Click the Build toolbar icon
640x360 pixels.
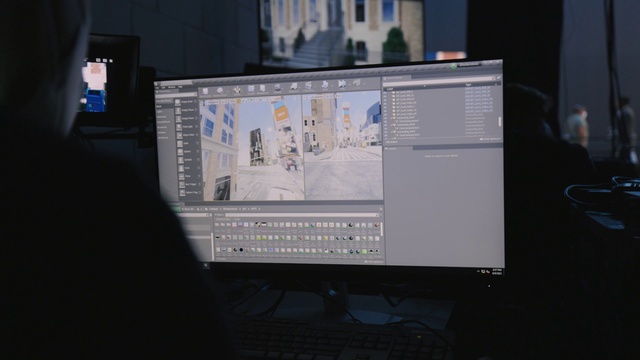coord(325,84)
